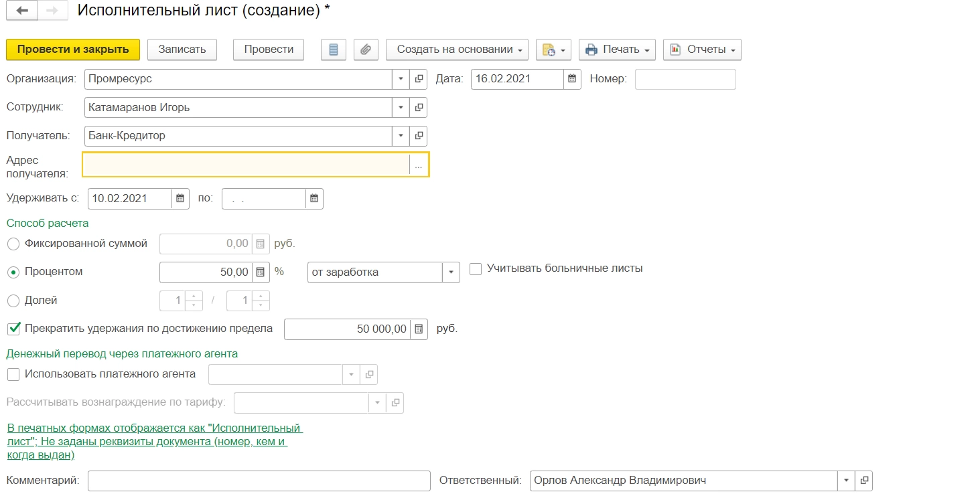Open the Ответственный record with its open icon
This screenshot has height=500, width=980.
[x=864, y=481]
